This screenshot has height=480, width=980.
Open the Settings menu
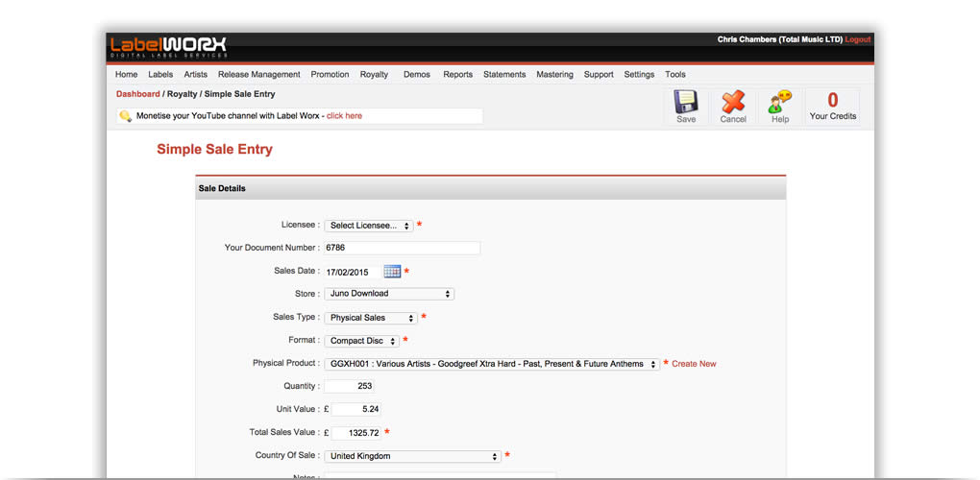[x=639, y=74]
